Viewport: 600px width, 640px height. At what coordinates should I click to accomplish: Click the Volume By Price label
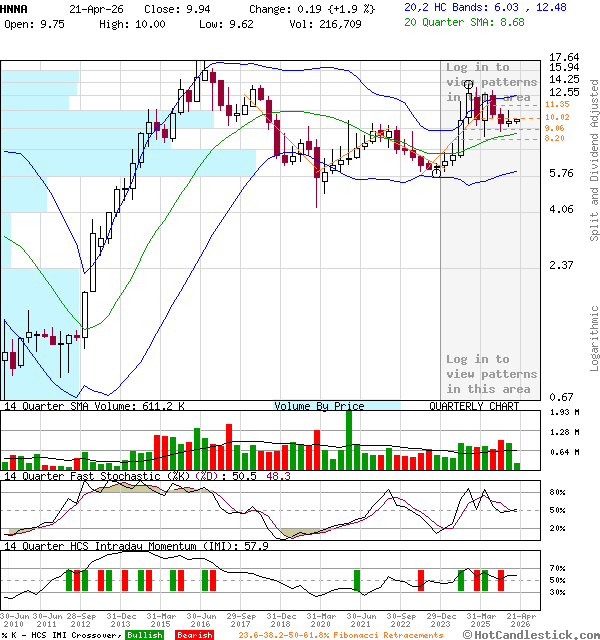(319, 406)
